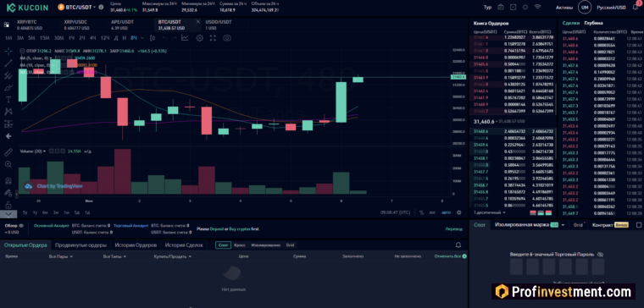This screenshot has height=308, width=644.
Task: Click Отменить Все cancel all button
Action: (x=451, y=256)
